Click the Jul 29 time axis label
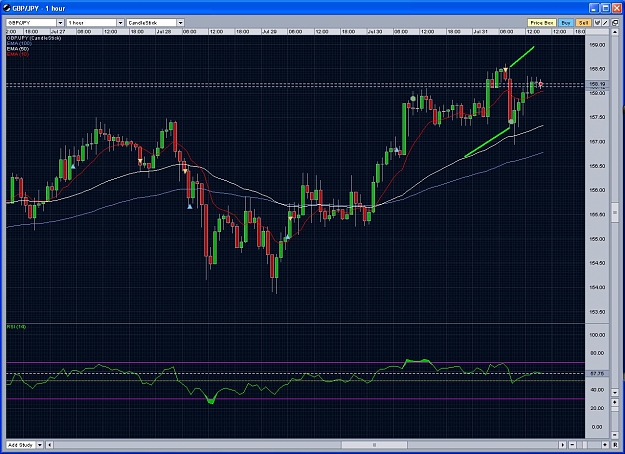 [269, 31]
